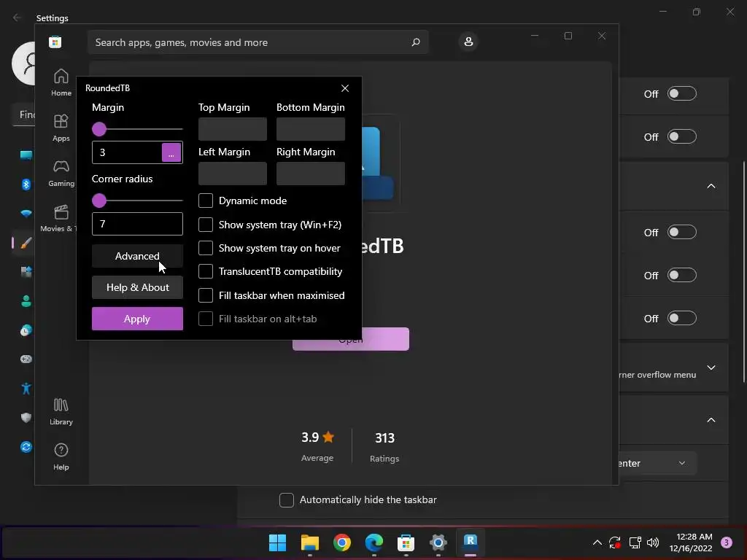Click the purple Apply button
Screen dimensions: 747x560
click(137, 319)
